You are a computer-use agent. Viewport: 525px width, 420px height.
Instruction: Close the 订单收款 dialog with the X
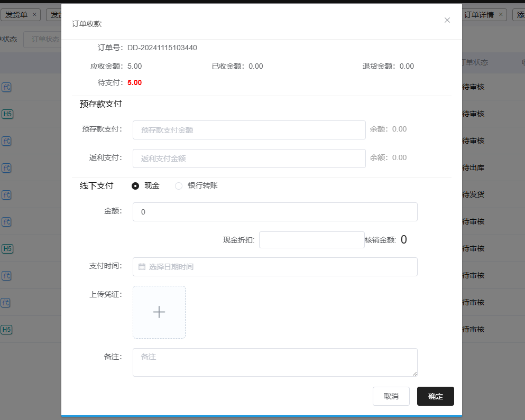pos(447,20)
